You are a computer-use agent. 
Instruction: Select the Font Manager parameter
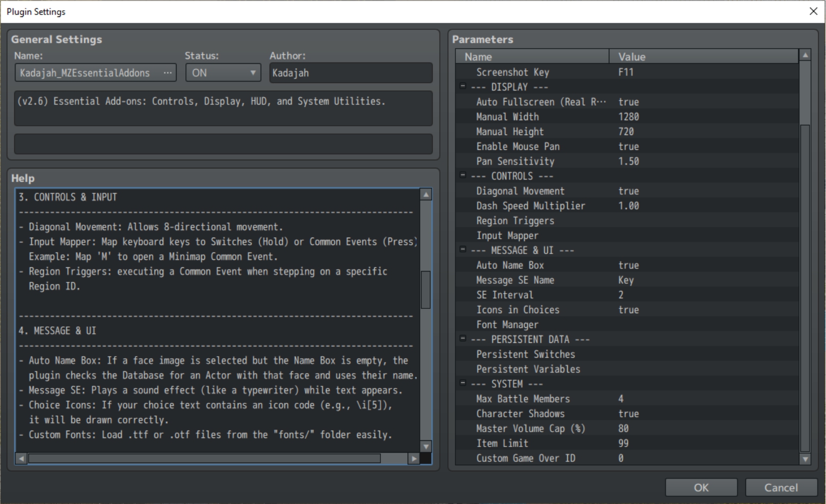(627, 325)
